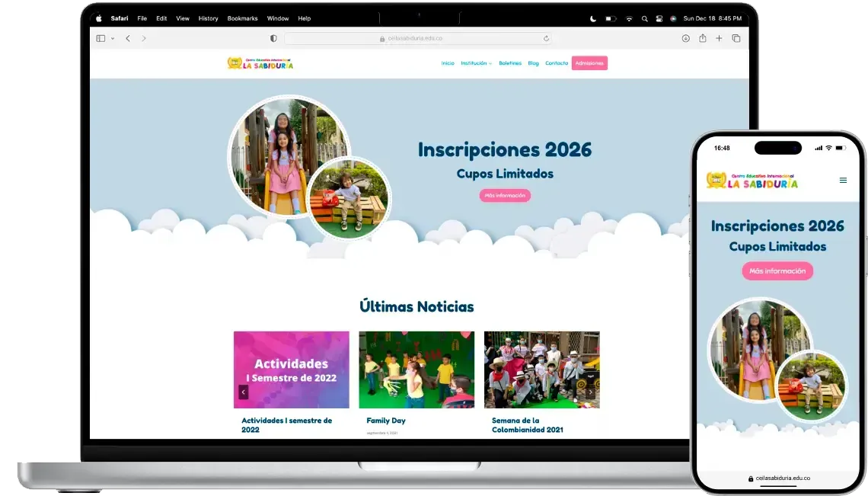Open the Blog page
Viewport: 868px width, 496px height.
click(533, 63)
